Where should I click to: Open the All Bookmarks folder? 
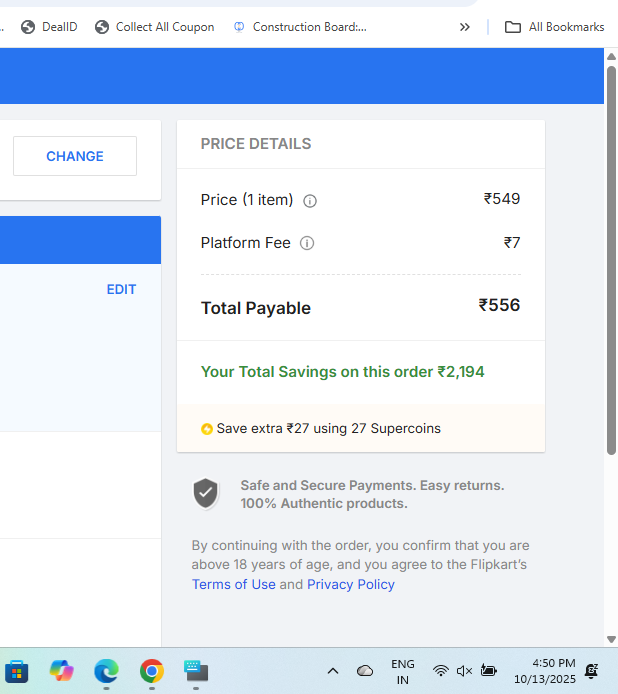(554, 27)
